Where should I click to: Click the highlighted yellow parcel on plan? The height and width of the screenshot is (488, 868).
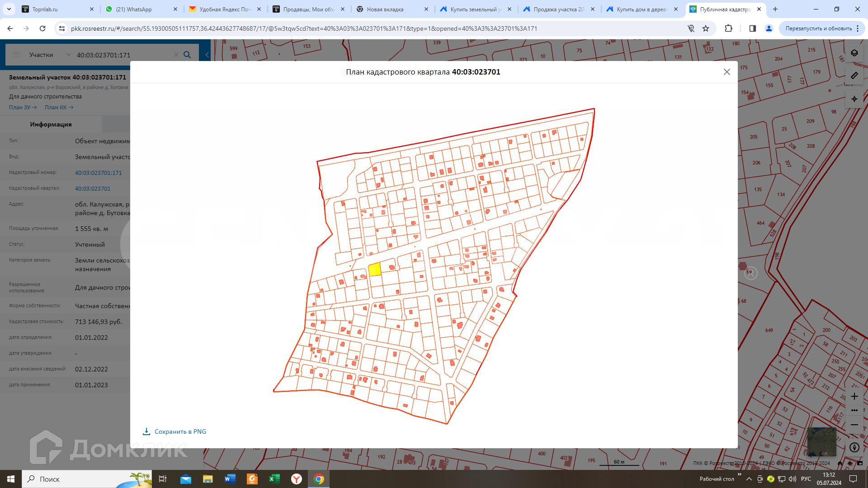pos(374,270)
